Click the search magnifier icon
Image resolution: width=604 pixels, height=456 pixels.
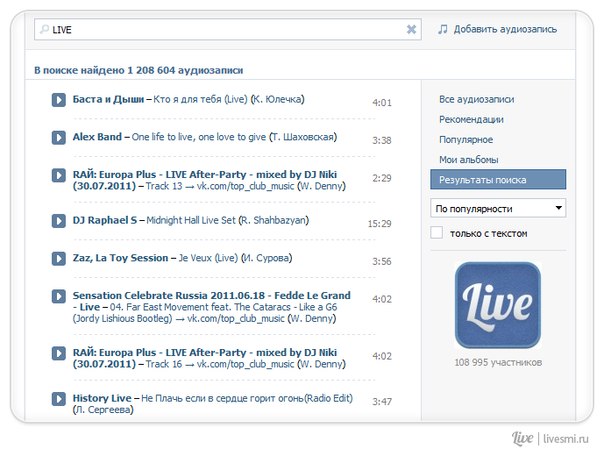tap(45, 29)
